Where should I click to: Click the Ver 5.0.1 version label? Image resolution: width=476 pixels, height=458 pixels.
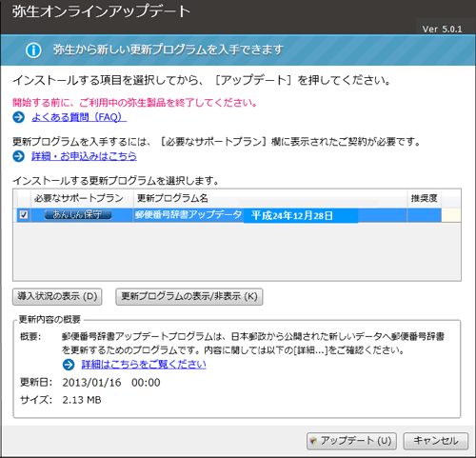tap(442, 29)
